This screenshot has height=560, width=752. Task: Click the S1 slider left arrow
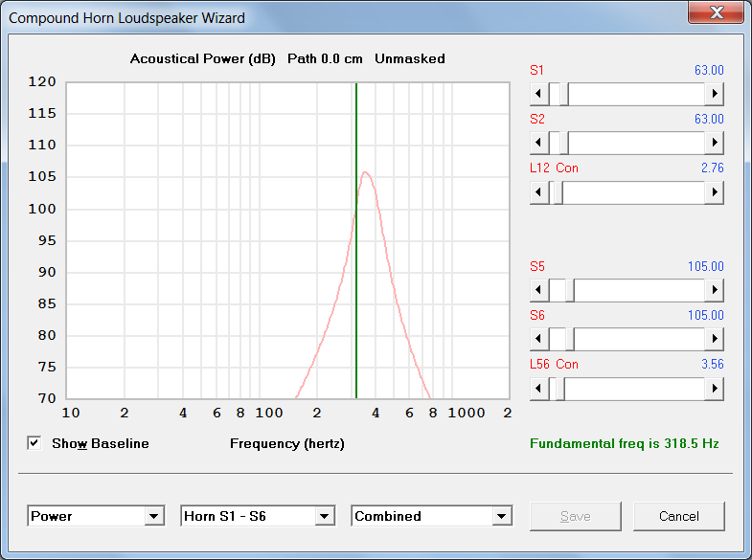coord(539,94)
